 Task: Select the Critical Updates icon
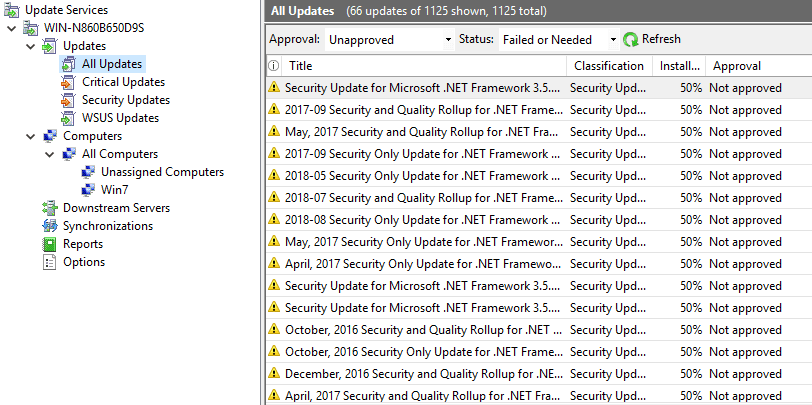click(68, 82)
